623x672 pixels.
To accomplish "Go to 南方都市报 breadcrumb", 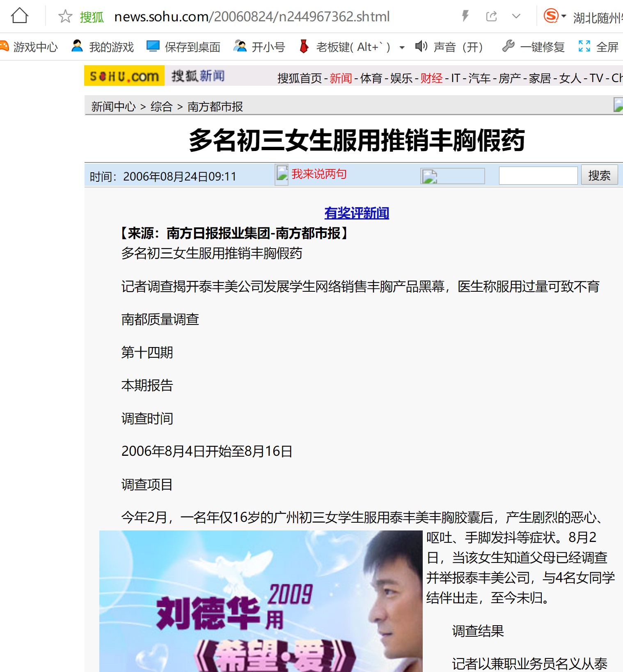I will [x=215, y=107].
